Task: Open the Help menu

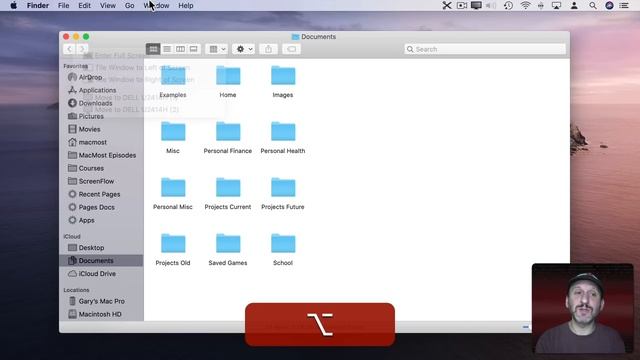Action: [x=186, y=6]
